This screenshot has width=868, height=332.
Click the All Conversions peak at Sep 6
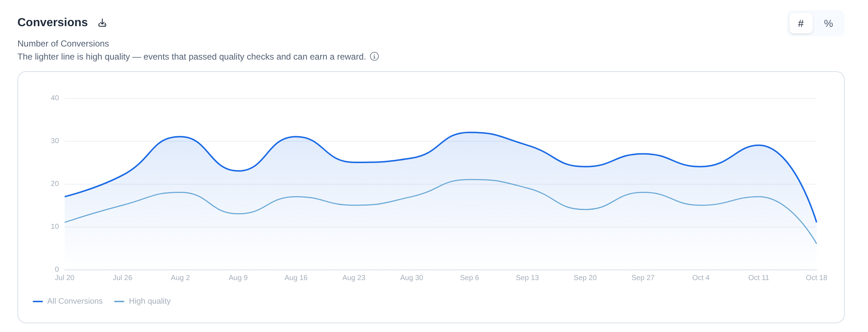[x=470, y=133]
